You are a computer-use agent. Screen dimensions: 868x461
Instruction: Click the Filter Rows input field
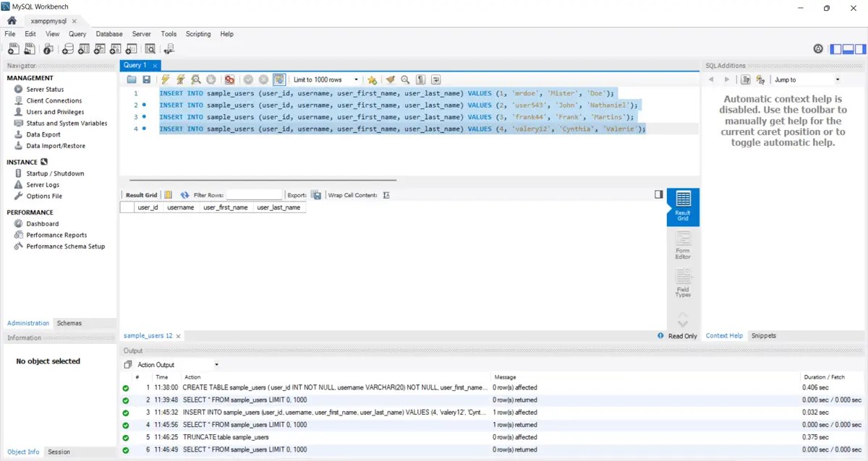pos(253,194)
